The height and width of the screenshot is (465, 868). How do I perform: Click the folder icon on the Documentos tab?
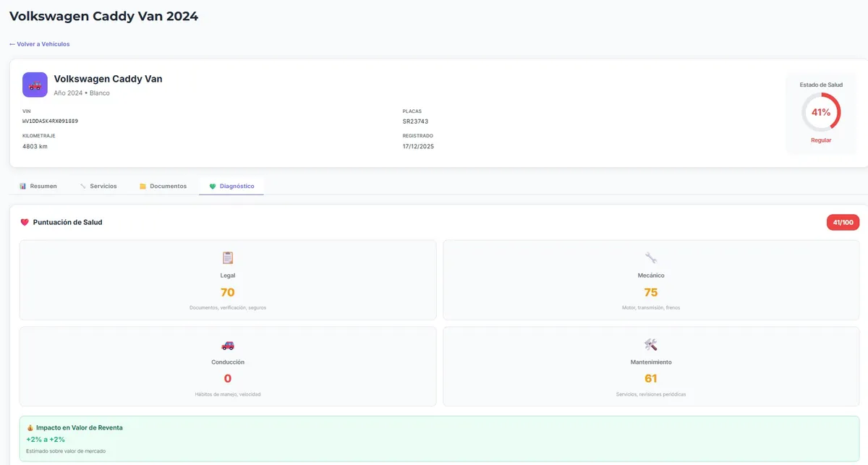tap(142, 186)
